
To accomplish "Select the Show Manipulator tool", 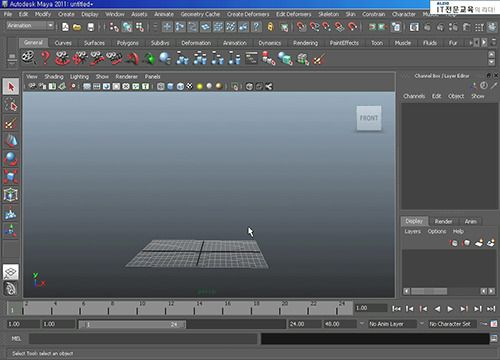I will [11, 230].
